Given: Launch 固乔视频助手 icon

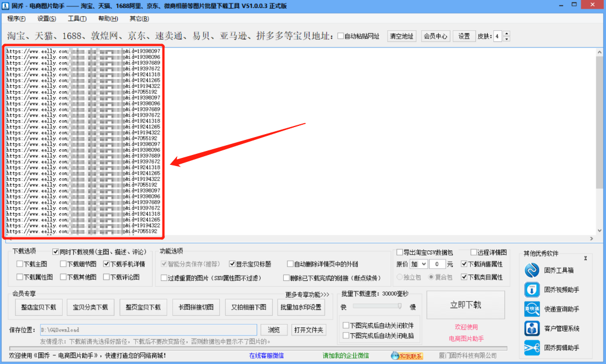Looking at the screenshot, I should click(x=532, y=290).
